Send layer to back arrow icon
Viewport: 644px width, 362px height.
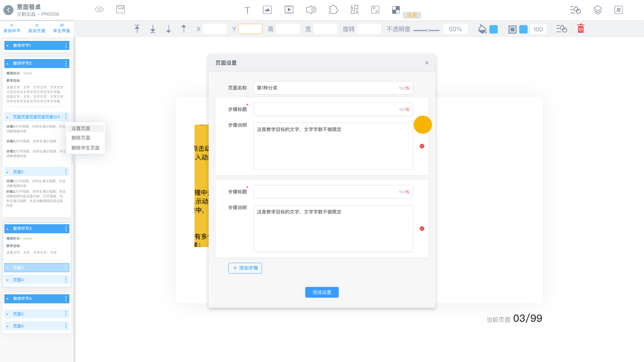pyautogui.click(x=153, y=29)
